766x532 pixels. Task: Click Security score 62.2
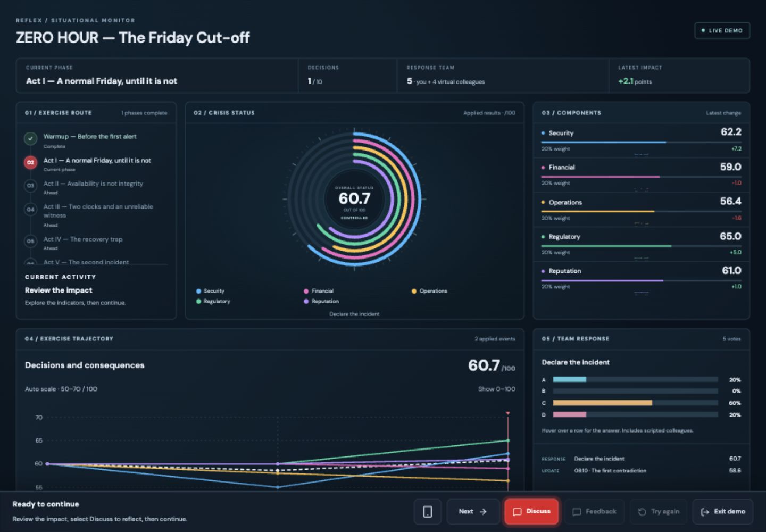[731, 132]
